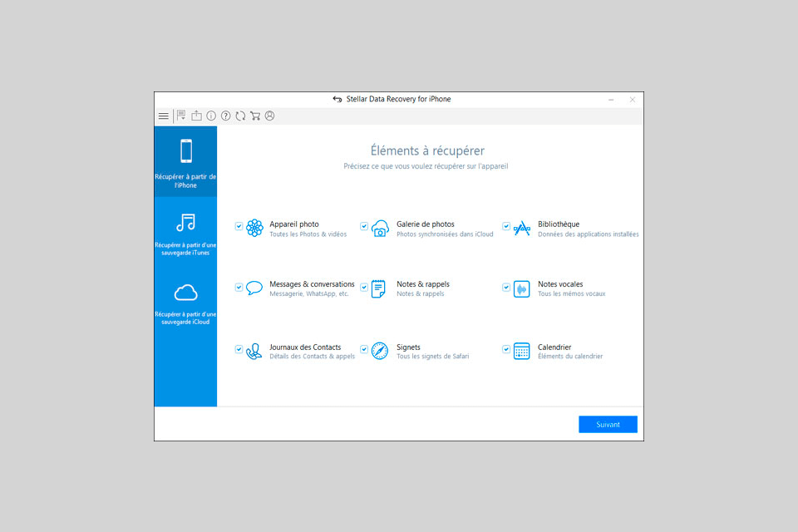
Task: Click the refresh/update arrows icon
Action: click(240, 116)
